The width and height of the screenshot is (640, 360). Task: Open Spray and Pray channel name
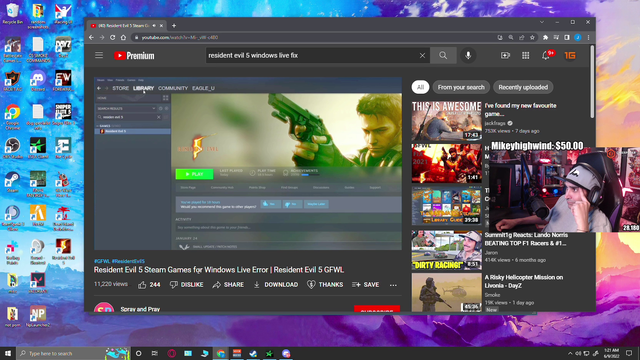click(x=140, y=309)
